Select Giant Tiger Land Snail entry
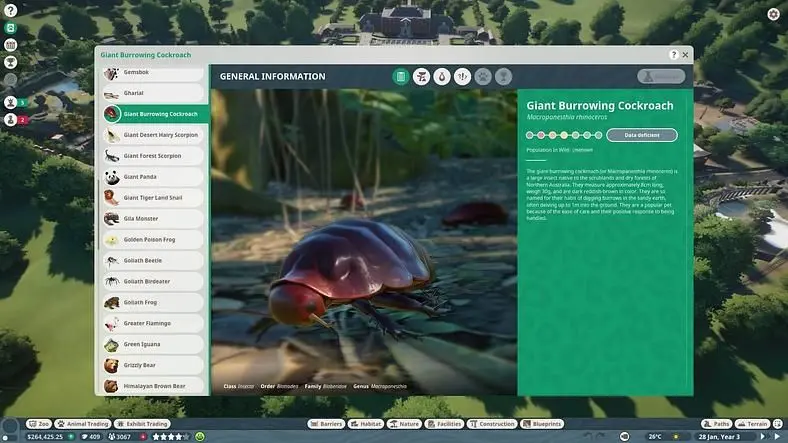 click(154, 198)
